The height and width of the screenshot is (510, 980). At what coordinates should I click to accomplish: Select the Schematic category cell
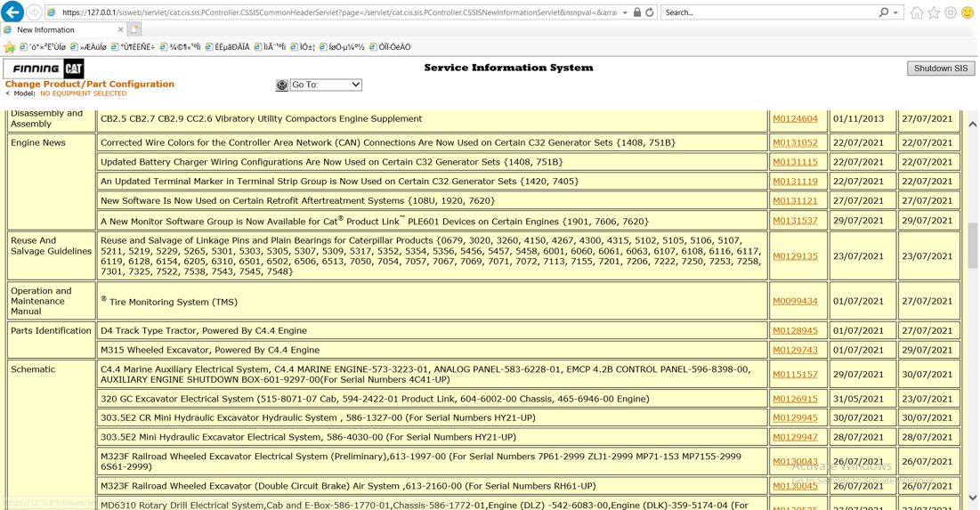pos(51,435)
